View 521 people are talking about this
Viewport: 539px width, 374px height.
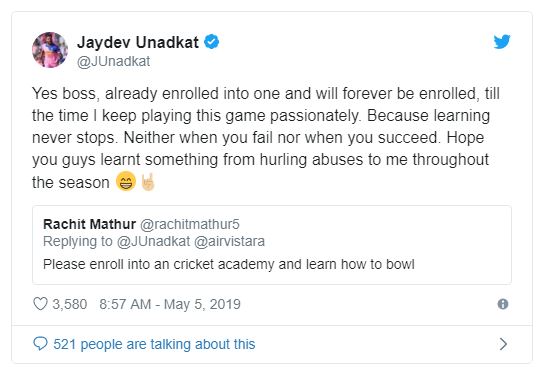click(x=154, y=344)
